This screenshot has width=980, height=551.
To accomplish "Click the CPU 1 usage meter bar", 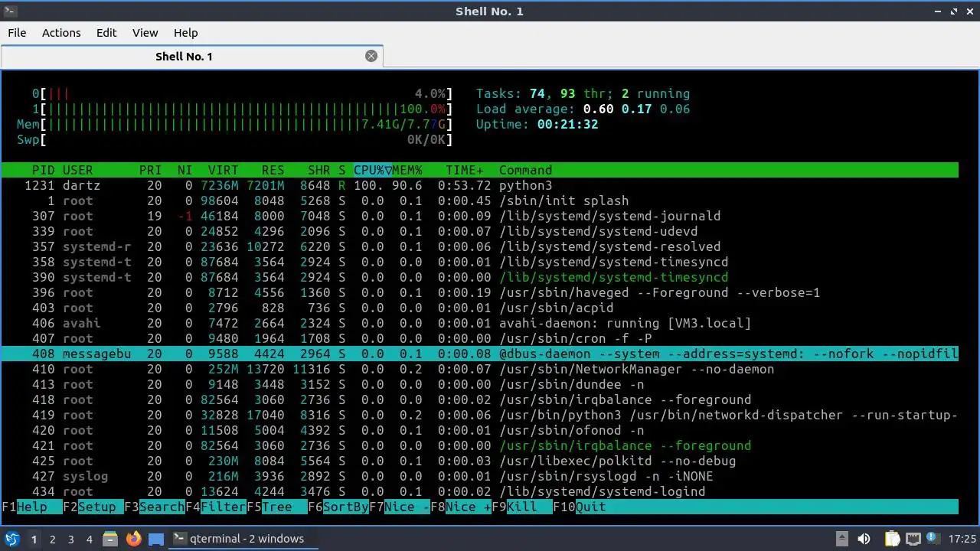I will point(242,109).
